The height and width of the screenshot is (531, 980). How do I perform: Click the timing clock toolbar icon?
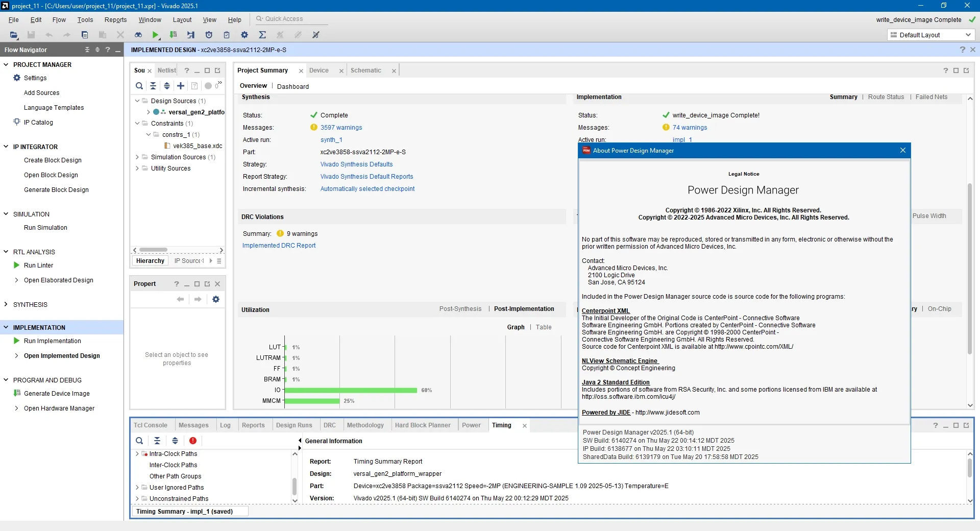(x=209, y=35)
